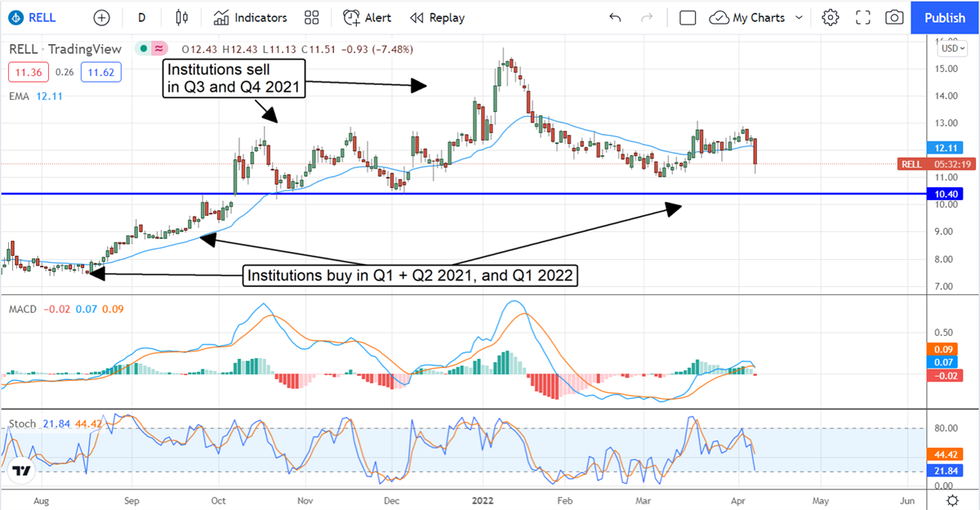Click the undo arrow
980x510 pixels.
[615, 17]
